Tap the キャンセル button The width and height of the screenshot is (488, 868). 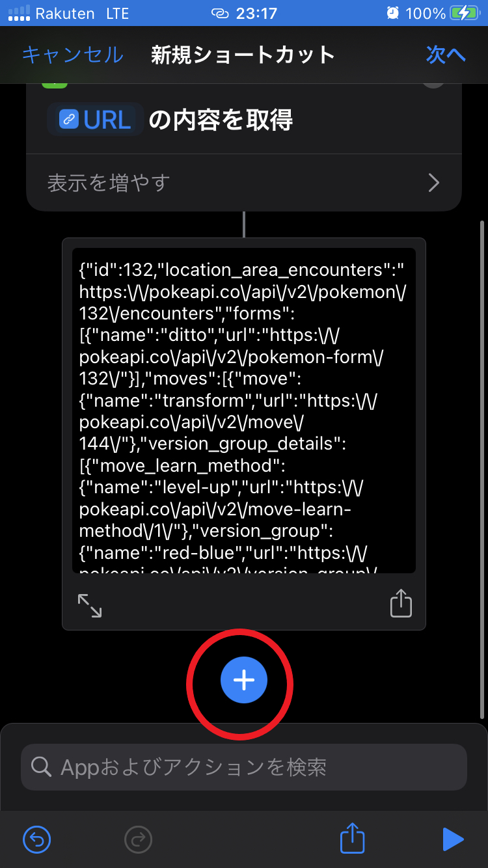pyautogui.click(x=72, y=55)
